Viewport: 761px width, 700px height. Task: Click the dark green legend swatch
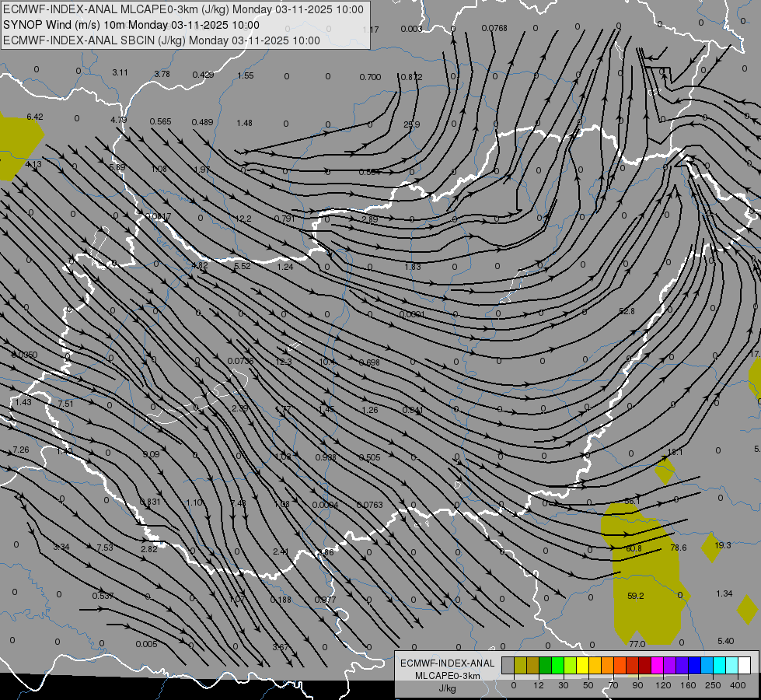tap(546, 666)
